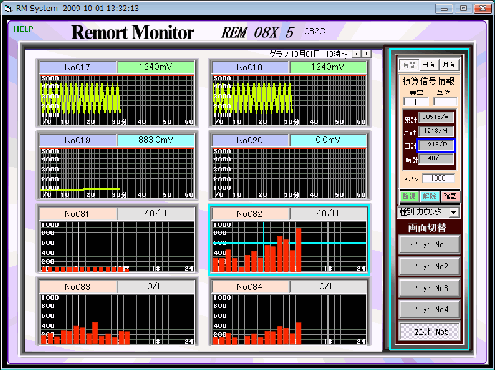The width and height of the screenshot is (495, 370).
Task: Click the highlighted No082 bar chart
Action: (x=289, y=247)
